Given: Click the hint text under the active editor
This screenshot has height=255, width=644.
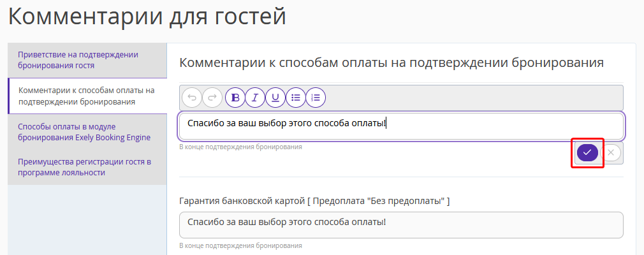Looking at the screenshot, I should 240,147.
